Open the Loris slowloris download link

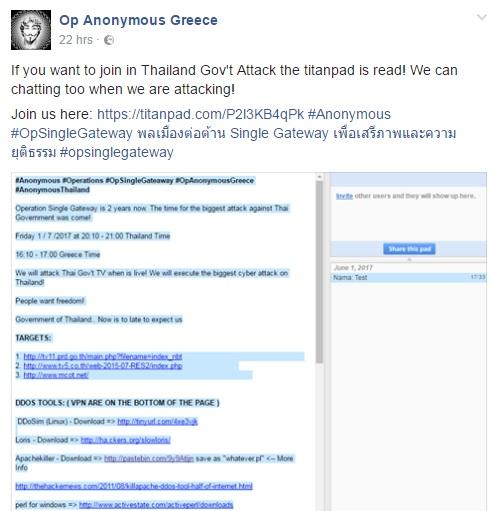click(125, 440)
